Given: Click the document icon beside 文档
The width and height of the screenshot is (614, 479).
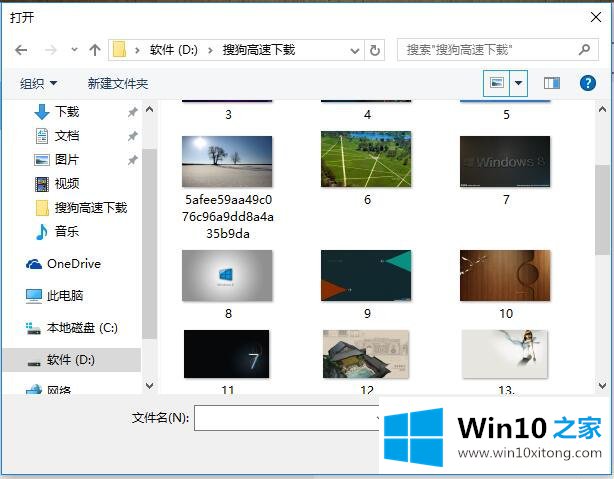Looking at the screenshot, I should tap(42, 136).
